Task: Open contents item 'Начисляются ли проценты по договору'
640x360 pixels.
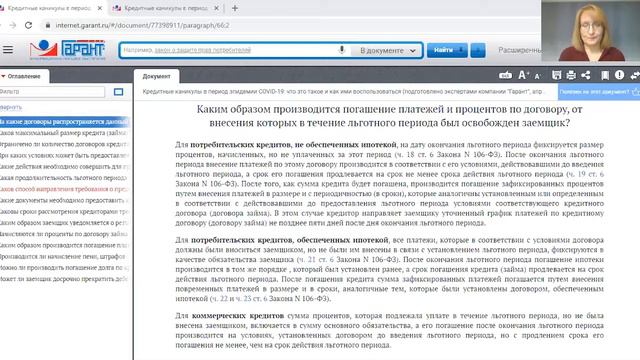Action: click(x=64, y=234)
